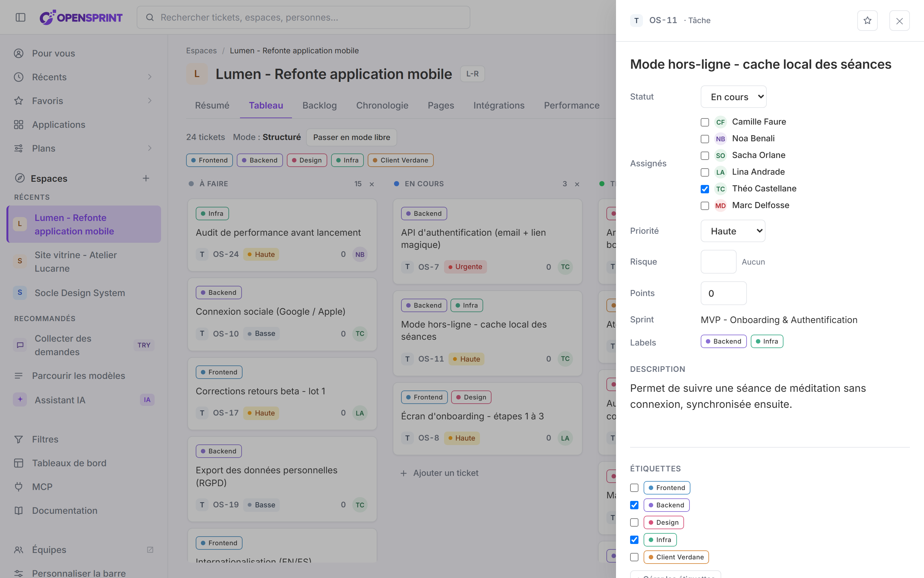Open Pour vous in sidebar
Screen dimensions: 924x578
84,53
